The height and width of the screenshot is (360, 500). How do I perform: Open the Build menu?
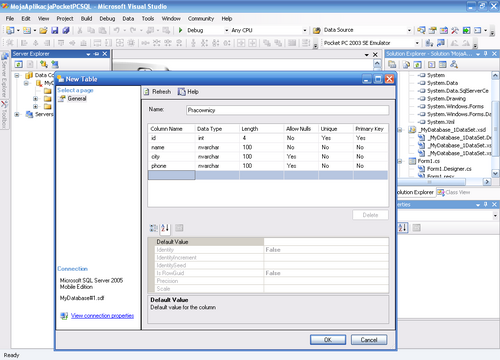86,19
